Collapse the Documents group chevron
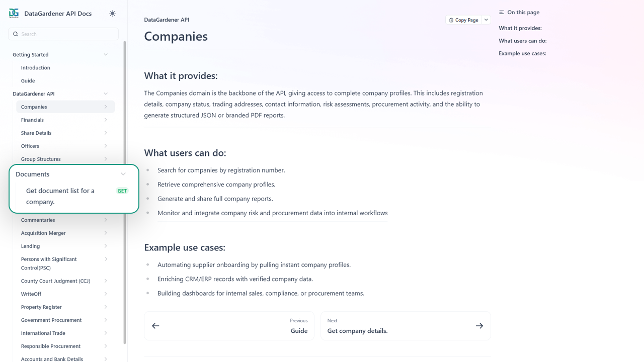This screenshot has width=644, height=362. [x=123, y=174]
